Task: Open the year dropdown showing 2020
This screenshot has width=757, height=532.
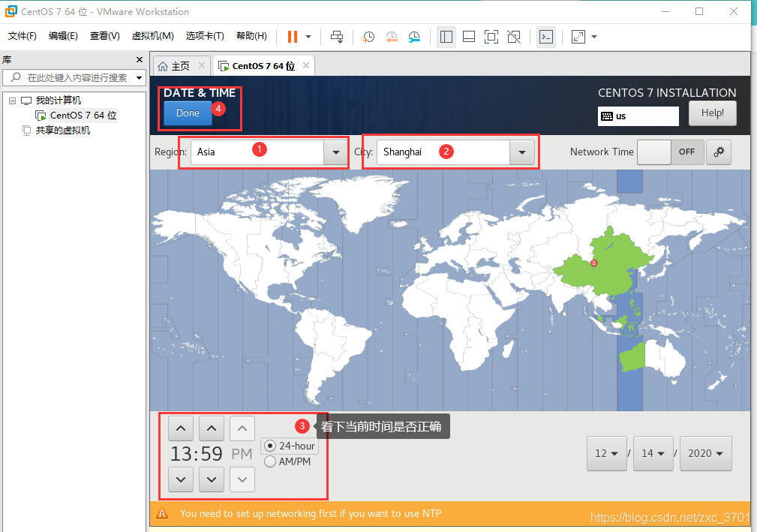Action: click(706, 453)
